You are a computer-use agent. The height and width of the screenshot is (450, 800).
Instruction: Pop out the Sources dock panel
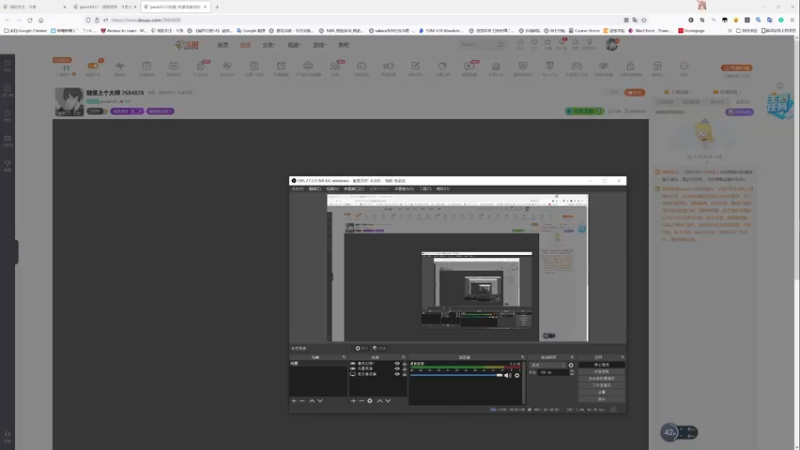tap(403, 357)
